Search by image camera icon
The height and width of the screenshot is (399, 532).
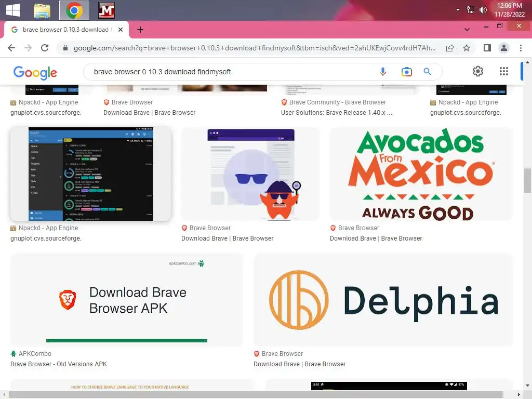406,72
